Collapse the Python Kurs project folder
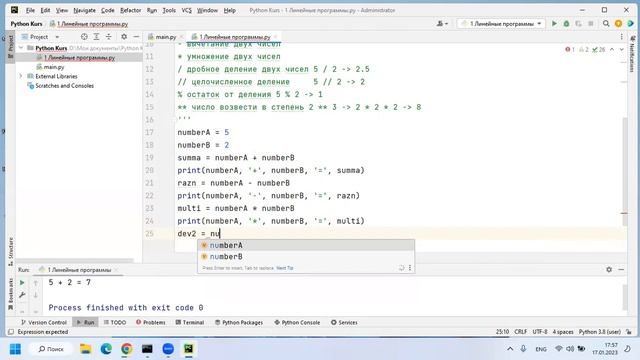Image resolution: width=640 pixels, height=360 pixels. tap(21, 48)
